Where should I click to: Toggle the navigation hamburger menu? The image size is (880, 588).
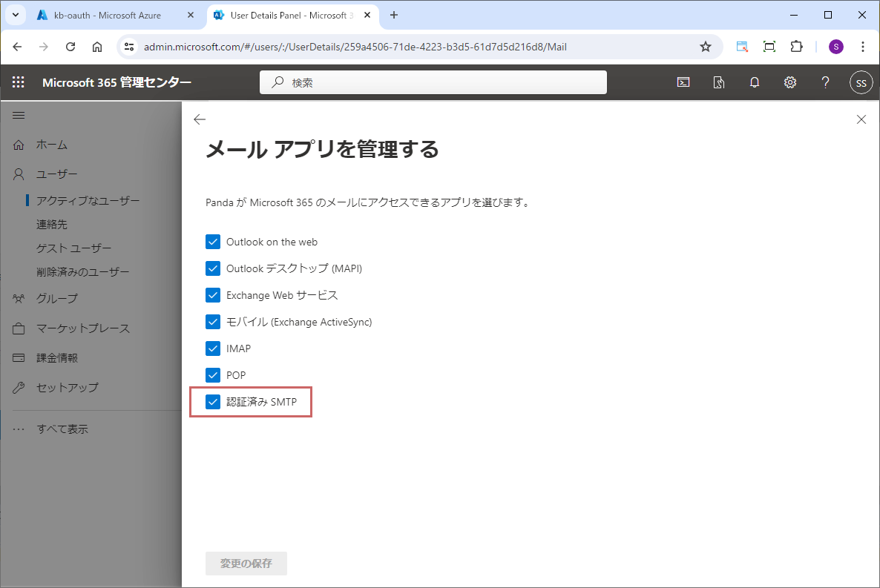pyautogui.click(x=19, y=115)
